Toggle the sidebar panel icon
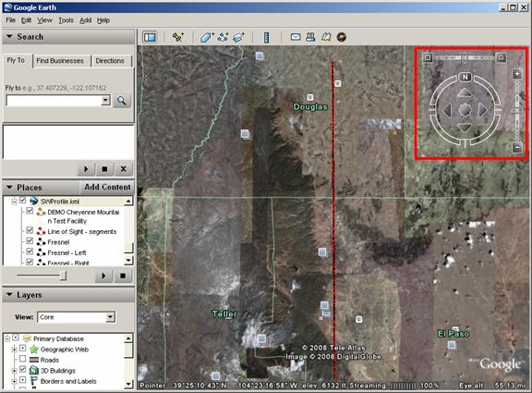532x393 pixels. point(150,37)
